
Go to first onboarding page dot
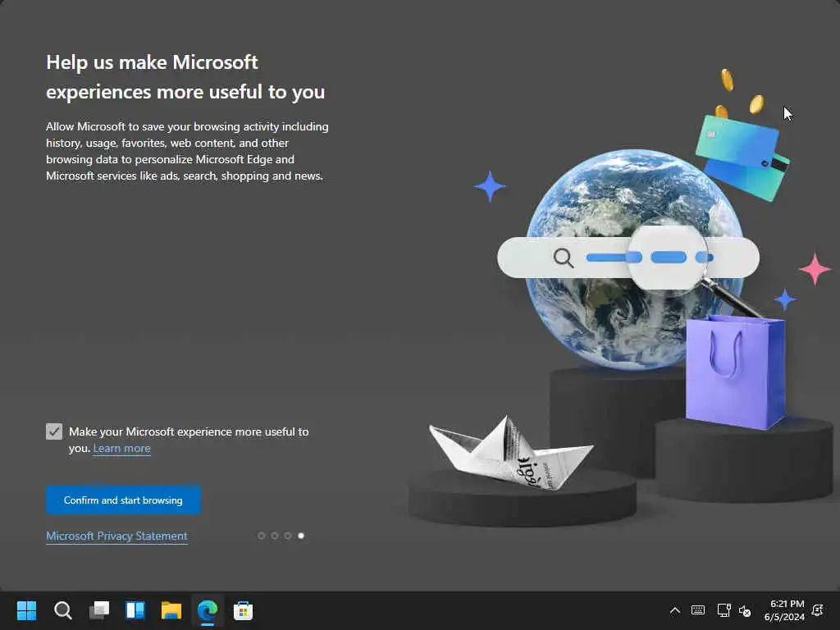click(x=262, y=536)
